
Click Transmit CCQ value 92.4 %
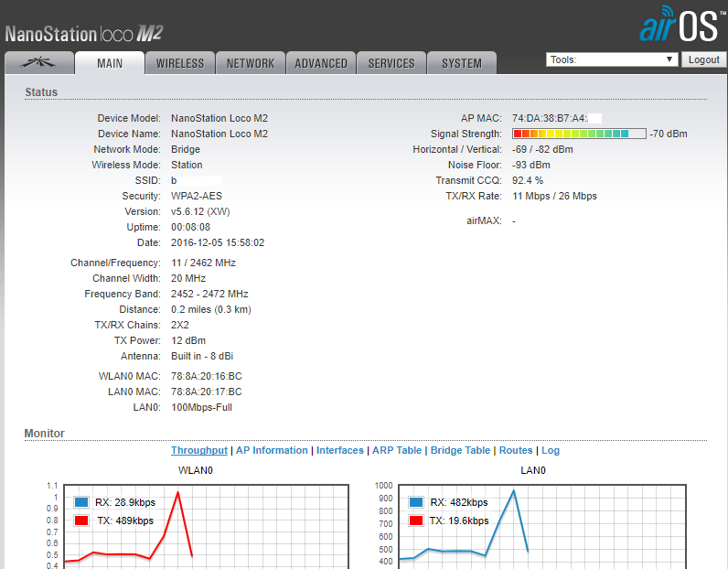(528, 181)
